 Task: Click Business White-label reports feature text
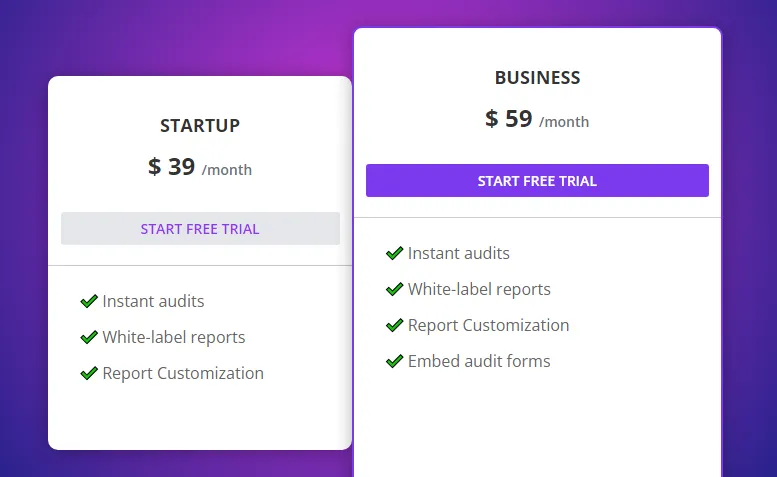tap(479, 289)
